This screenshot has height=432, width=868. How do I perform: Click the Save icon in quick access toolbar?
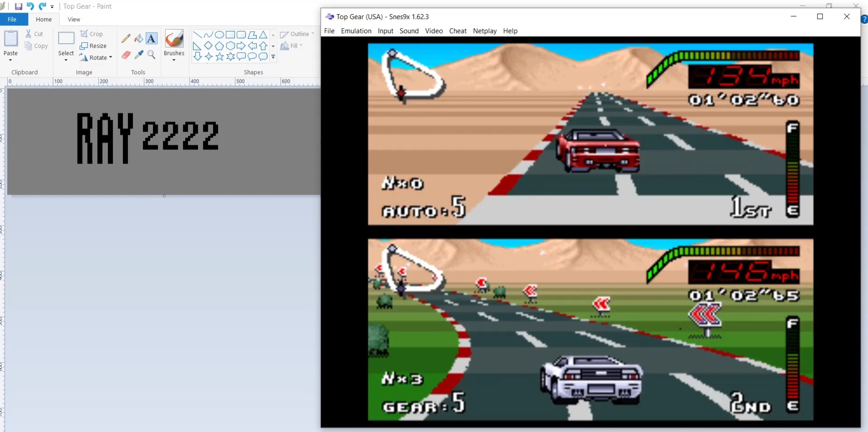(19, 6)
